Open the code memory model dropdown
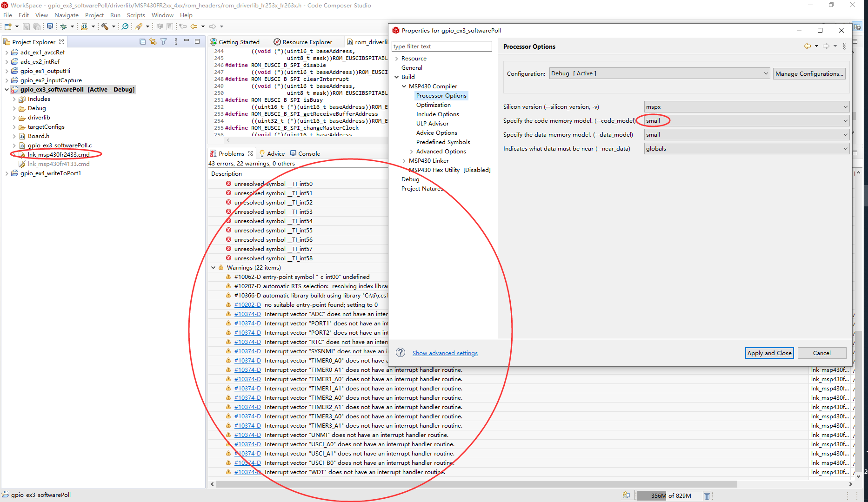Image resolution: width=868 pixels, height=502 pixels. coord(747,121)
